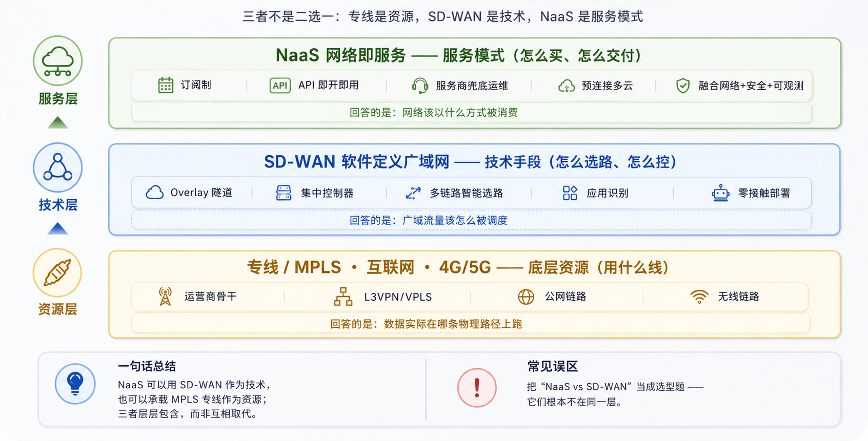Click the 服务层 label
Screen dimensions: 868x441
(x=58, y=99)
